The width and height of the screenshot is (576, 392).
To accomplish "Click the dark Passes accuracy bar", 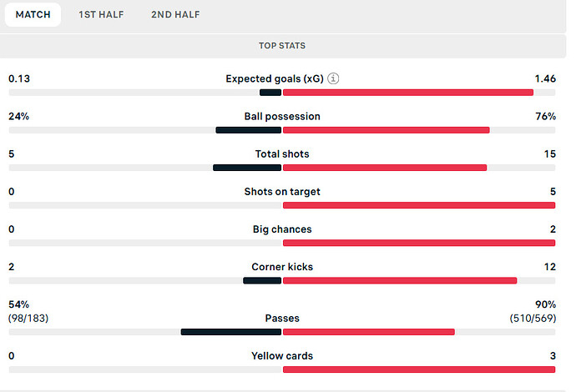I will pyautogui.click(x=231, y=332).
